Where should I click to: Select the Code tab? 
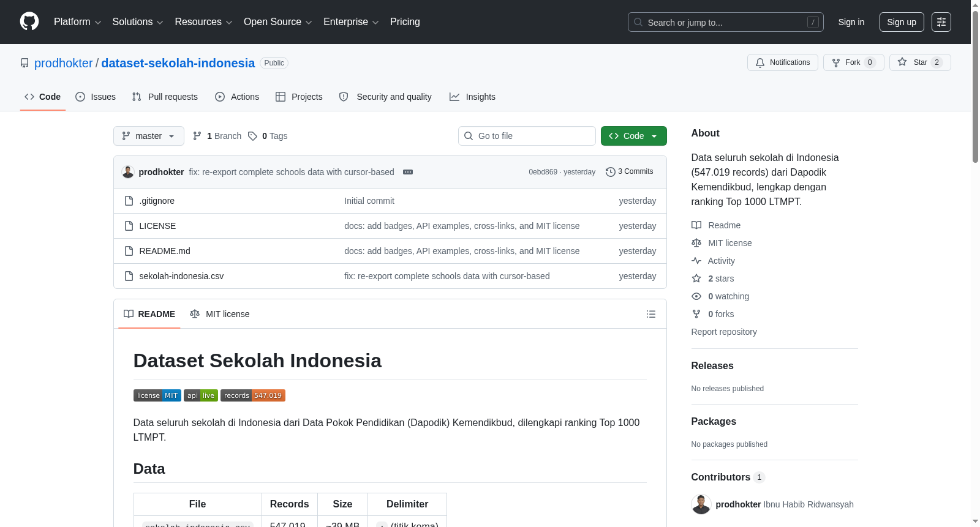[43, 97]
